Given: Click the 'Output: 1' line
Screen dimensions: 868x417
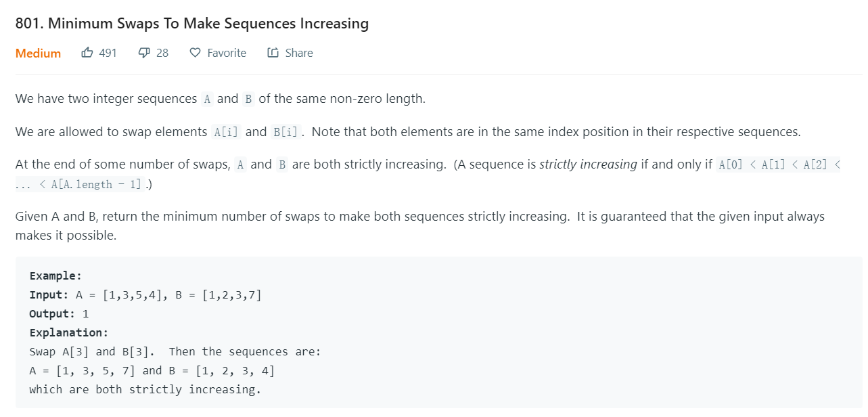Looking at the screenshot, I should click(x=59, y=313).
